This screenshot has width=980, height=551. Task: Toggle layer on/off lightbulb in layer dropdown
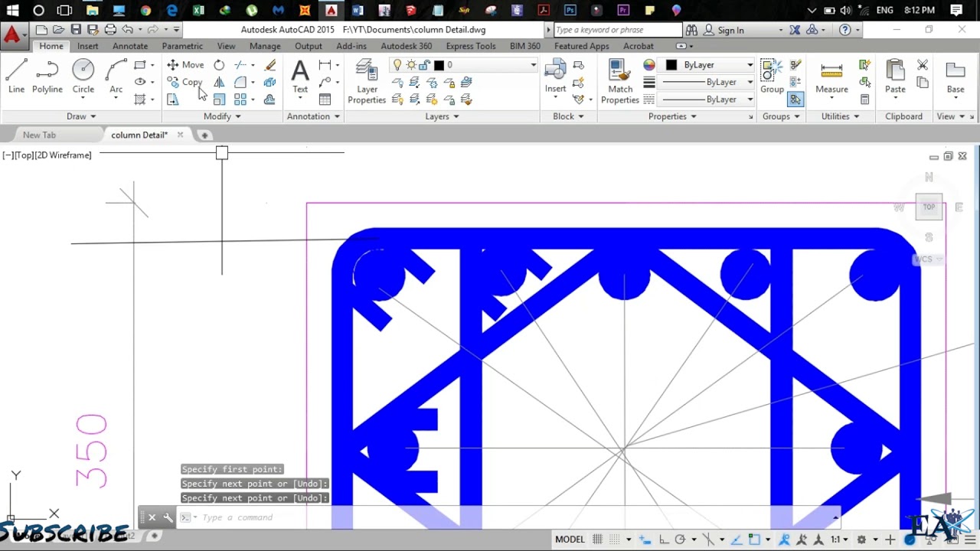pos(397,65)
